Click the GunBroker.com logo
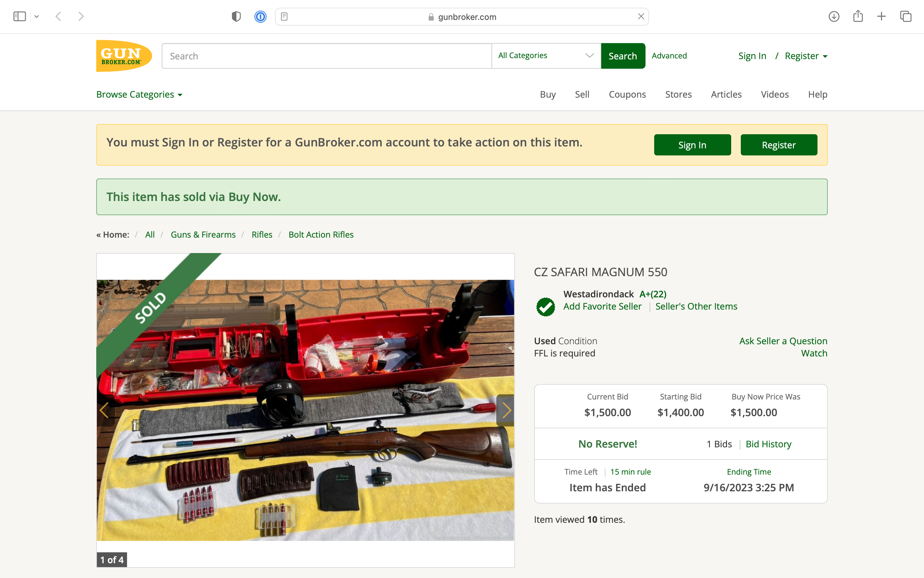The image size is (924, 578). (x=124, y=56)
